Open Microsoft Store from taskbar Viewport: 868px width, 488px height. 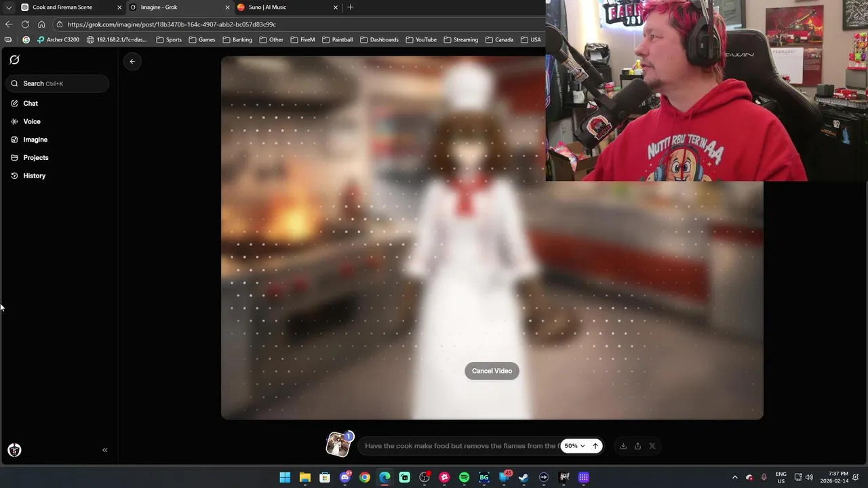(x=325, y=477)
